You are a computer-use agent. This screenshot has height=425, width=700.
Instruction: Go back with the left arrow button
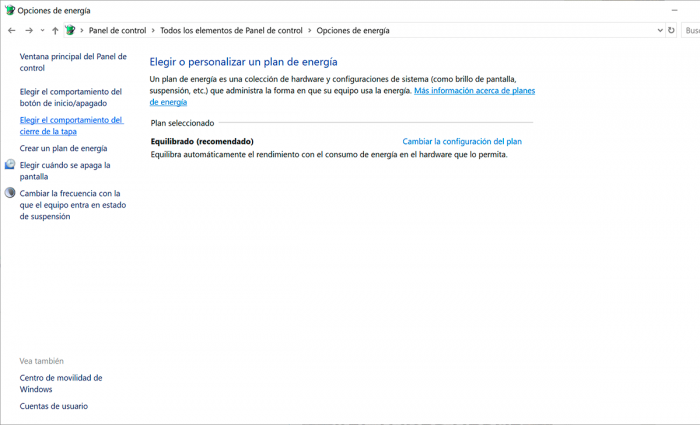[12, 30]
